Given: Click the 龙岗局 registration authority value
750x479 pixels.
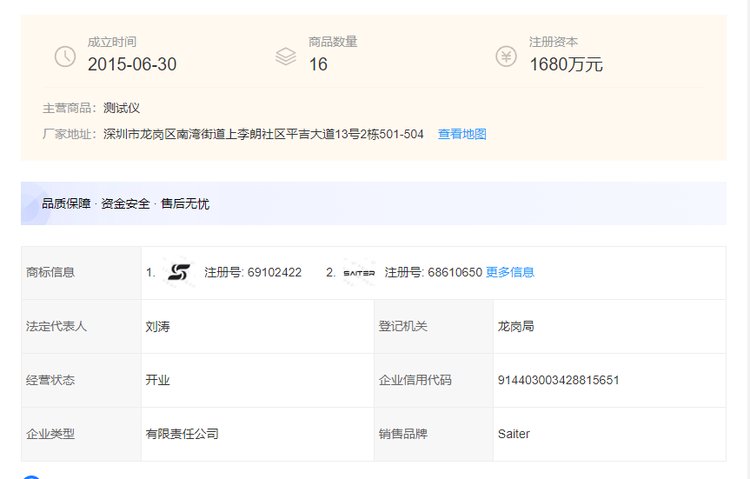Looking at the screenshot, I should (516, 326).
